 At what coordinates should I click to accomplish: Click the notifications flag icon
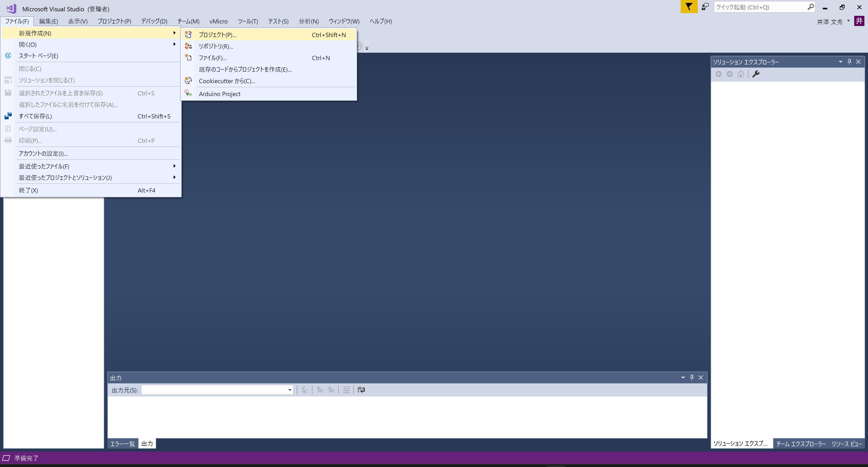(689, 7)
